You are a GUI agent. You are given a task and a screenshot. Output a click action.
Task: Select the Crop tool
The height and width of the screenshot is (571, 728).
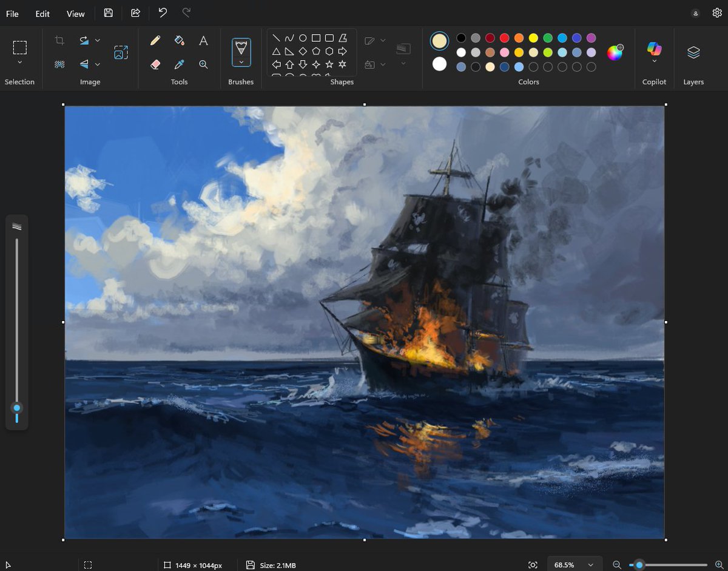[x=59, y=40]
